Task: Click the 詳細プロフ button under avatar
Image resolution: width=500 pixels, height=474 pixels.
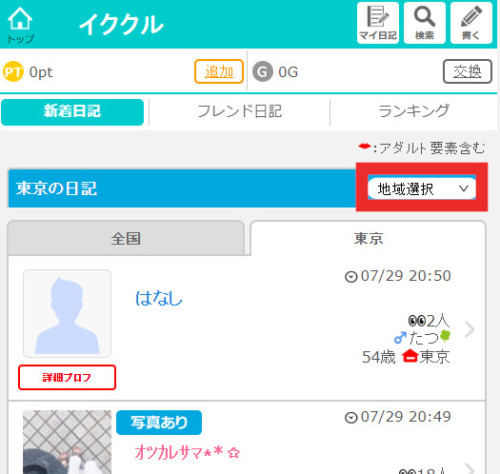Action: 67,377
